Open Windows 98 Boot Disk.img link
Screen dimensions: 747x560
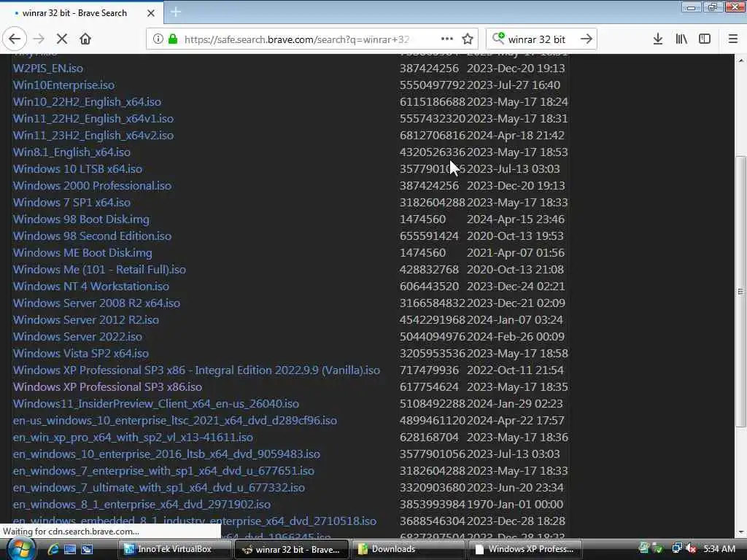click(82, 219)
